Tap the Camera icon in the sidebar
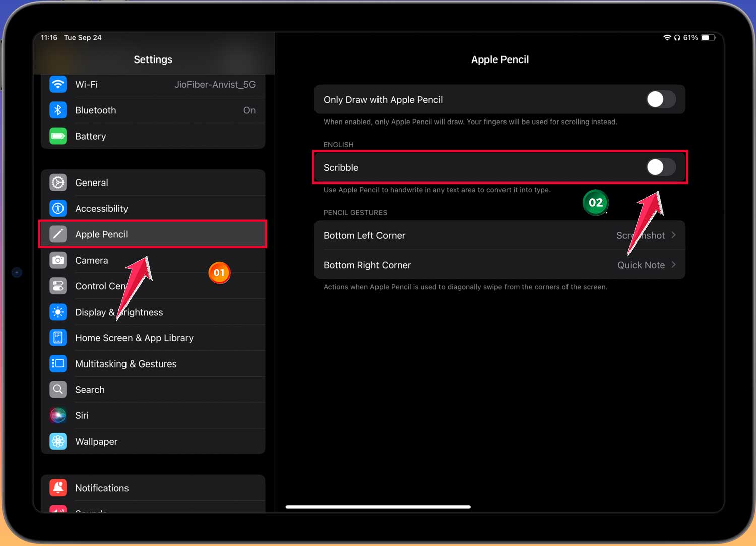This screenshot has width=756, height=546. tap(58, 260)
